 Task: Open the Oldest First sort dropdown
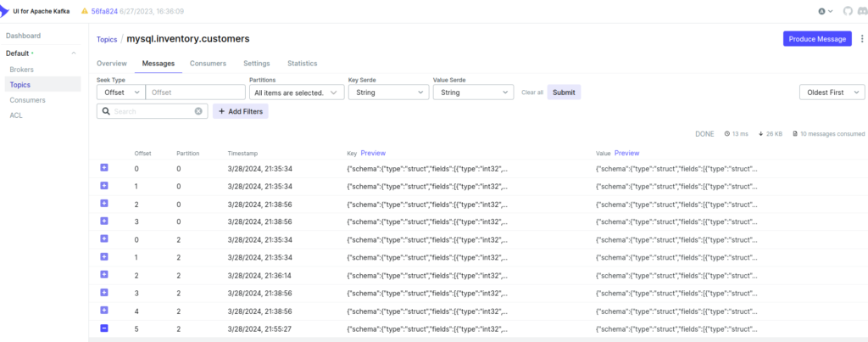pos(832,93)
